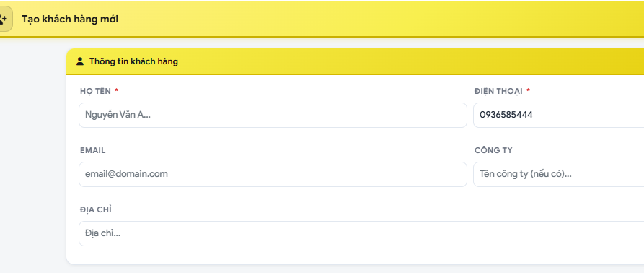Click the Nguyễn Văn A placeholder text

(x=118, y=115)
